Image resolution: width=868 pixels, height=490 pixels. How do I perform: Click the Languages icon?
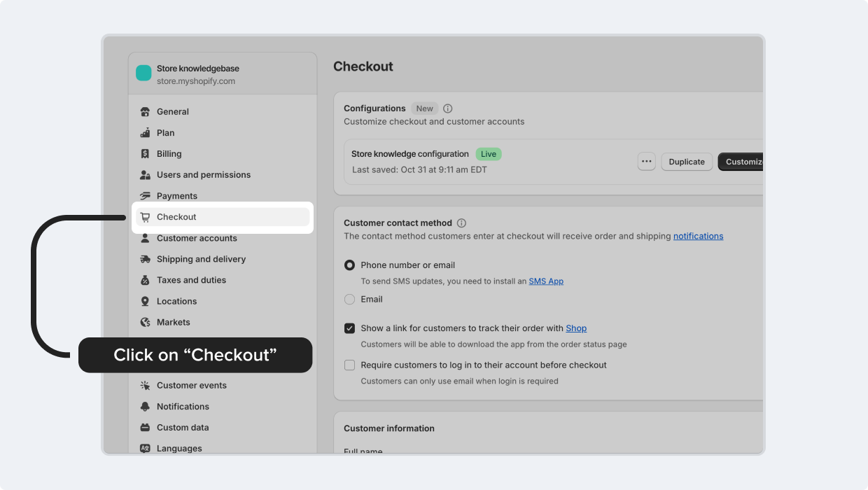tap(145, 448)
